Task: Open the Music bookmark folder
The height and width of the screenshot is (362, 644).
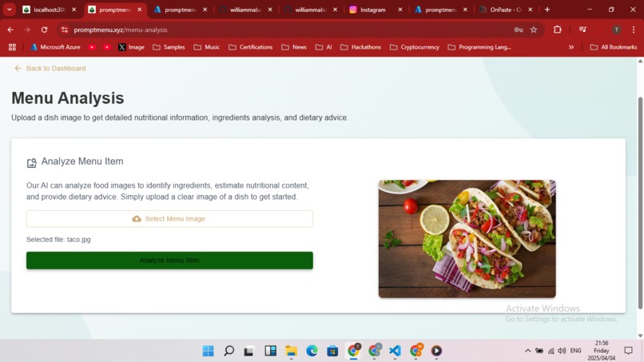Action: (207, 47)
